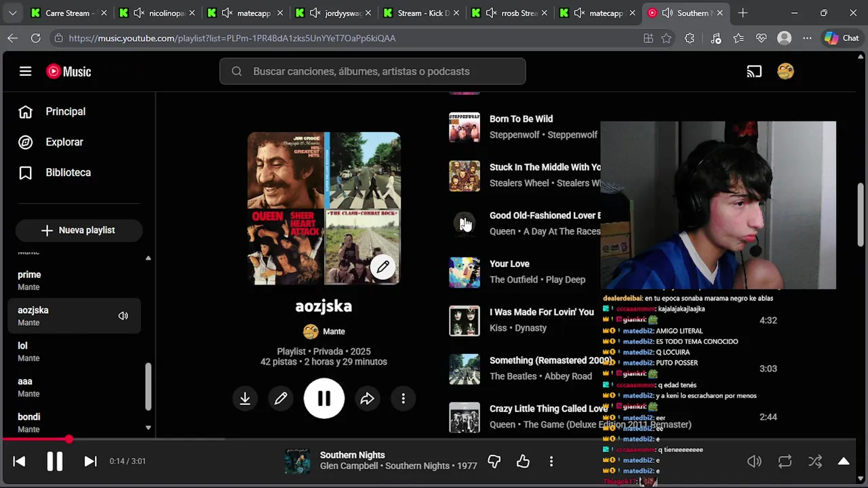Click the Kiss Dynasty album thumbnail
Screen dimensions: 868x488
465,321
